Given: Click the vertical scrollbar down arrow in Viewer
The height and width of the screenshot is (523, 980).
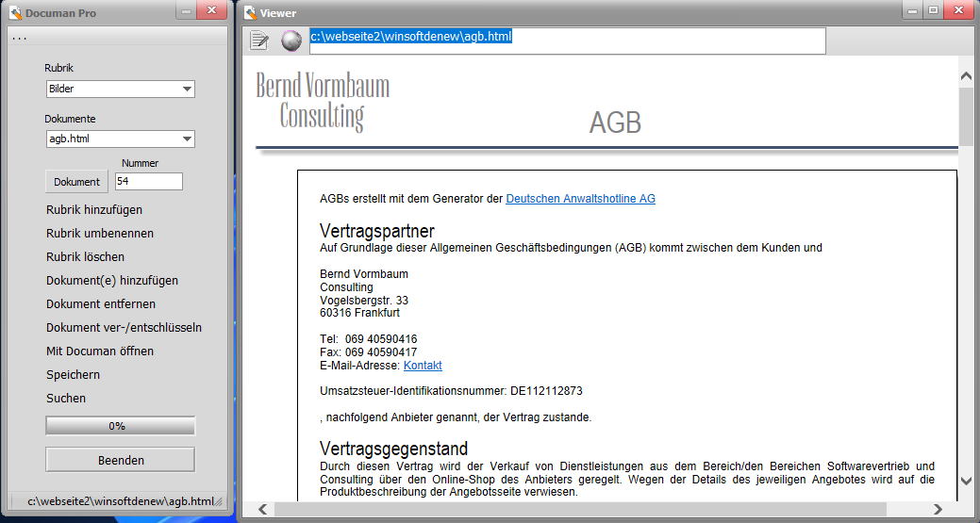Looking at the screenshot, I should click(x=966, y=481).
